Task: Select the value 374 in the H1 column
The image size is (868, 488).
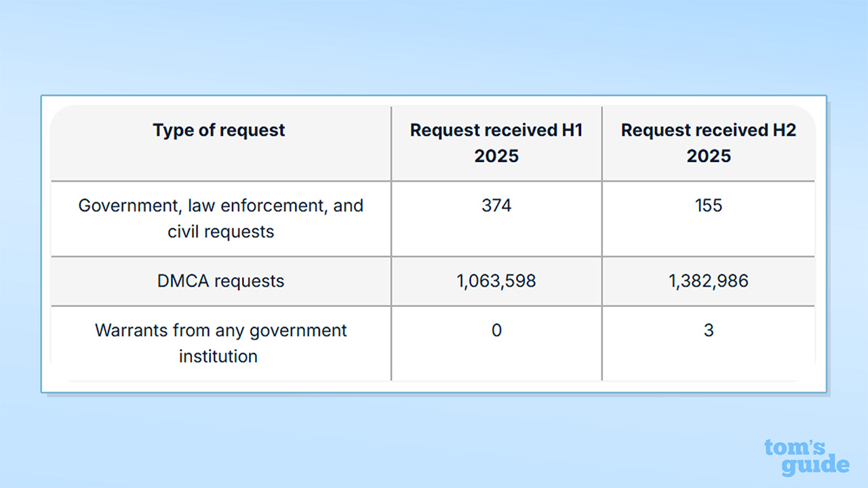Action: pos(496,205)
